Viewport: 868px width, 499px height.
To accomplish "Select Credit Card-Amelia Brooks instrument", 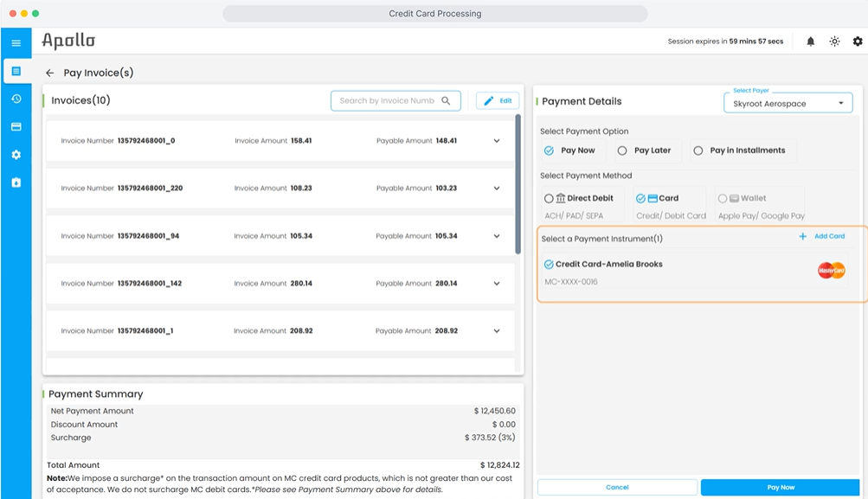I will pos(549,265).
